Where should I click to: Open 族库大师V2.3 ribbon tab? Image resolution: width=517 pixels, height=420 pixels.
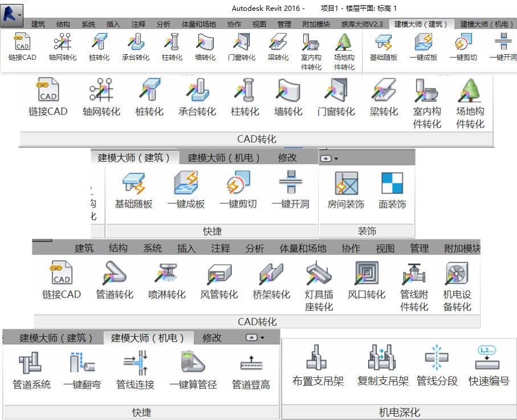tap(362, 24)
